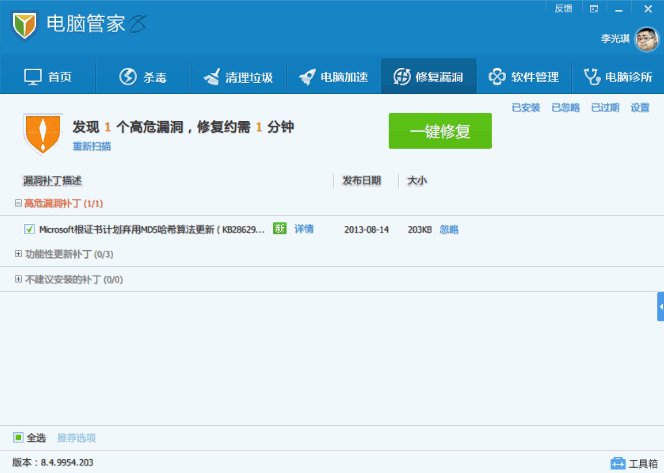
Task: Click the 反馈 feedback link
Action: [x=563, y=8]
